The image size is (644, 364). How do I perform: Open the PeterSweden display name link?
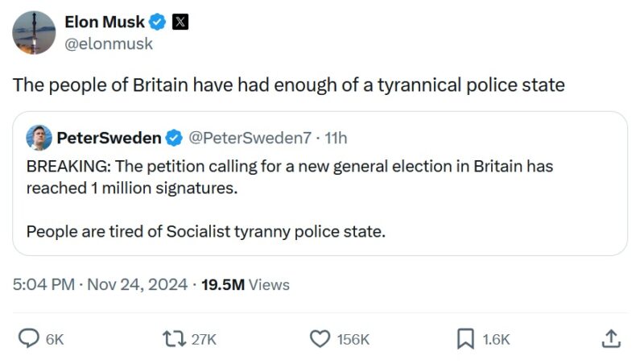coord(109,139)
